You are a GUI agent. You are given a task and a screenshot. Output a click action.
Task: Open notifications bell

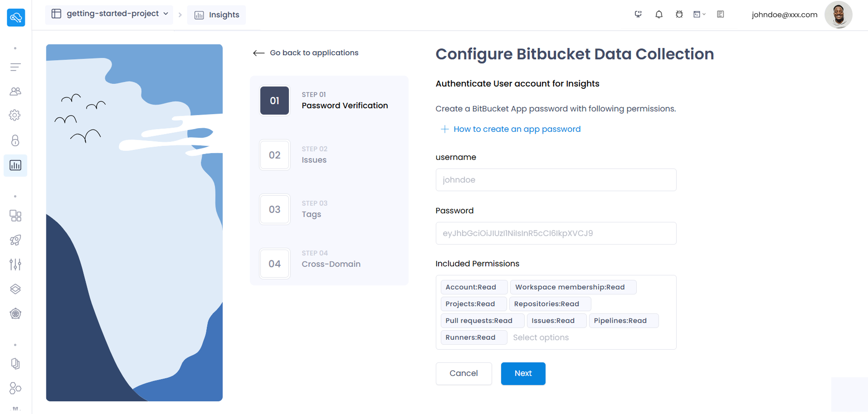(659, 14)
